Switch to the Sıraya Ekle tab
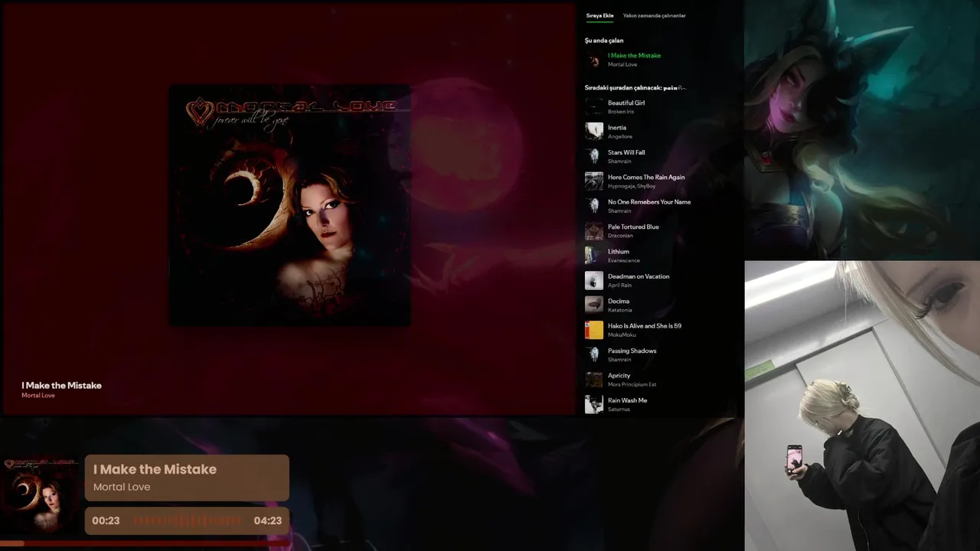980x551 pixels. tap(599, 15)
